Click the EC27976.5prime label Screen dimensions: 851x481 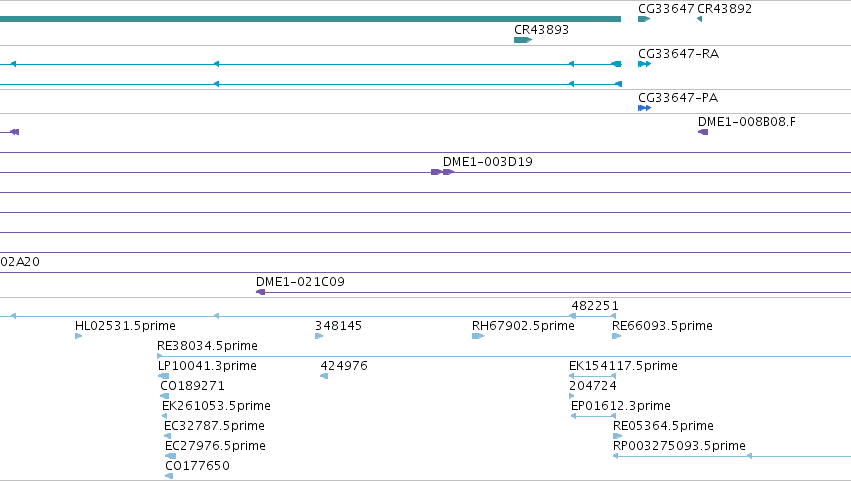click(215, 446)
